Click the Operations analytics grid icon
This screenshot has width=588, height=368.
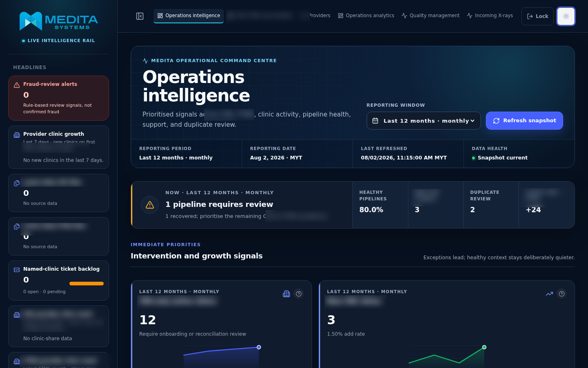click(341, 16)
